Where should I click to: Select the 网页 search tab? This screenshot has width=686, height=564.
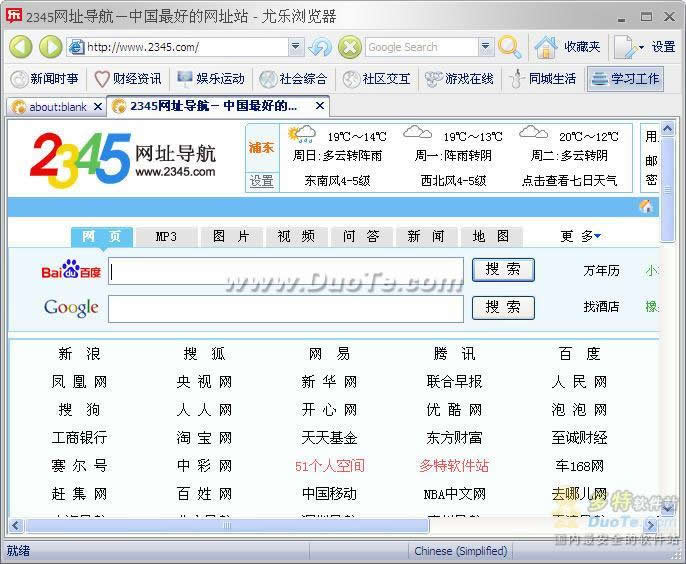point(102,237)
